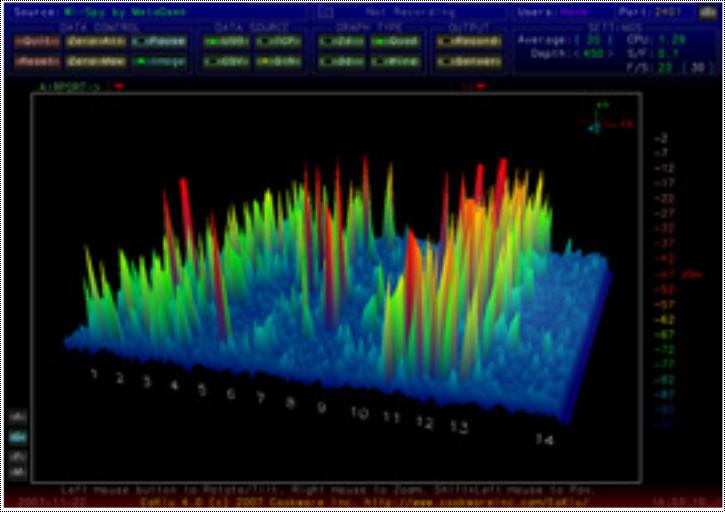Switch graph type to 2D
The width and height of the screenshot is (725, 512).
pos(341,42)
